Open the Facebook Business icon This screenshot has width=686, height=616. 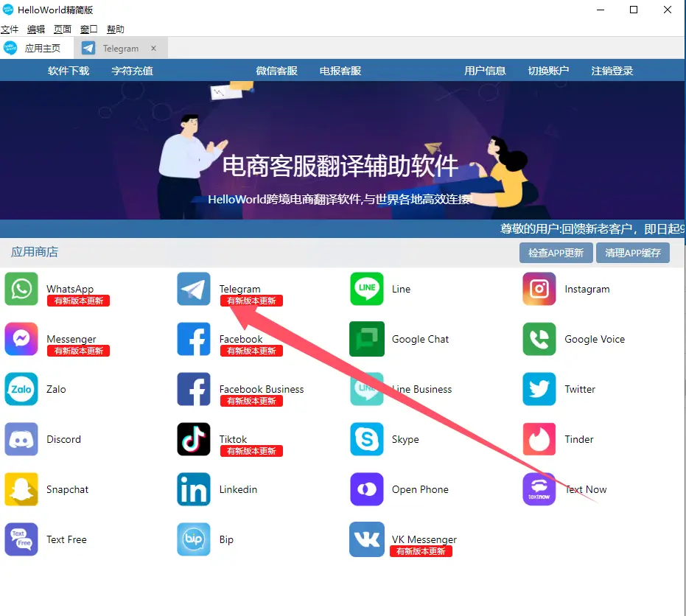[x=194, y=389]
